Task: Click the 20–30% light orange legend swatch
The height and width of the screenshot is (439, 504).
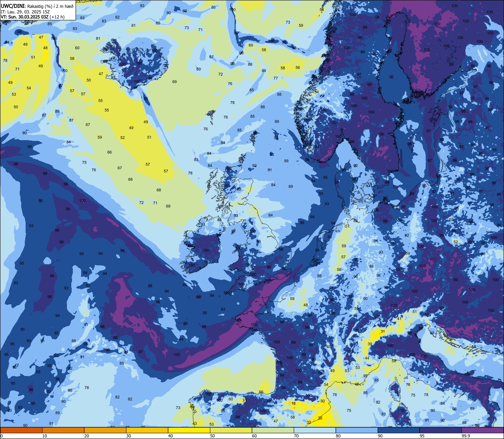Action: 105,430
